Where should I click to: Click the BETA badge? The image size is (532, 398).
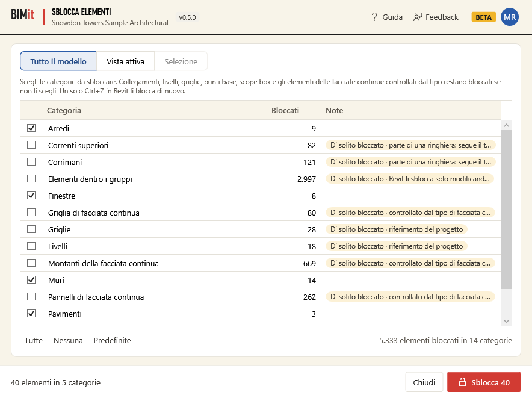click(x=483, y=17)
